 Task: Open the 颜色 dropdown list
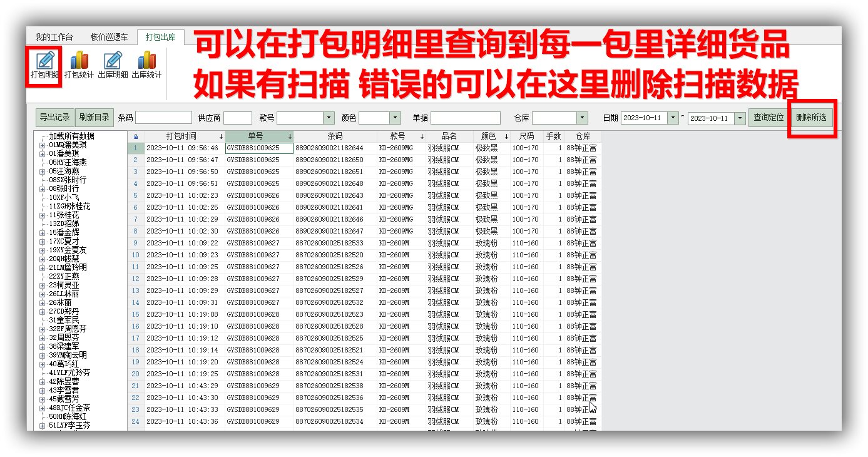click(395, 118)
